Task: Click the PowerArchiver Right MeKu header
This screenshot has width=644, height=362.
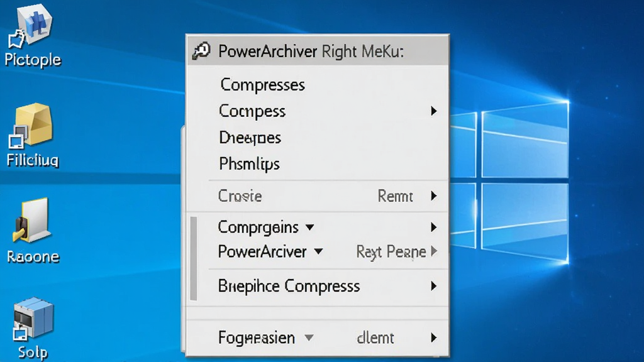Action: (311, 52)
